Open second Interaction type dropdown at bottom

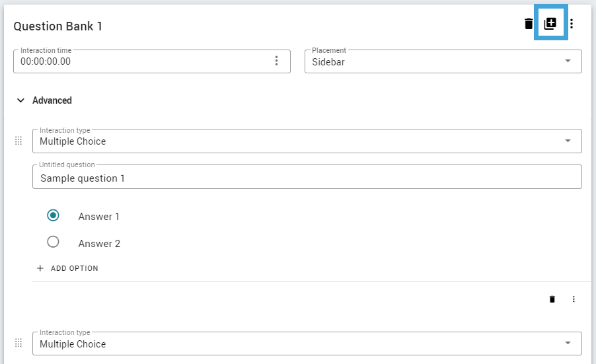pyautogui.click(x=307, y=344)
